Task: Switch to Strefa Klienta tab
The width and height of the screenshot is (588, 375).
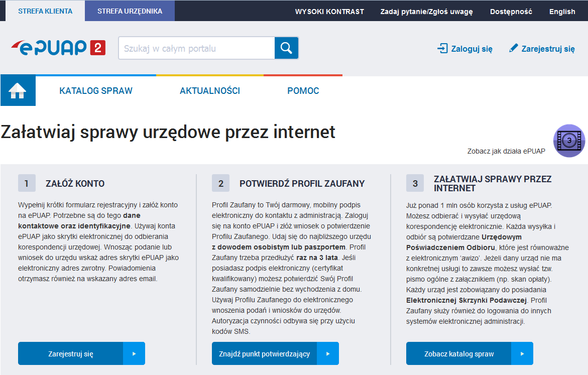Action: click(45, 11)
